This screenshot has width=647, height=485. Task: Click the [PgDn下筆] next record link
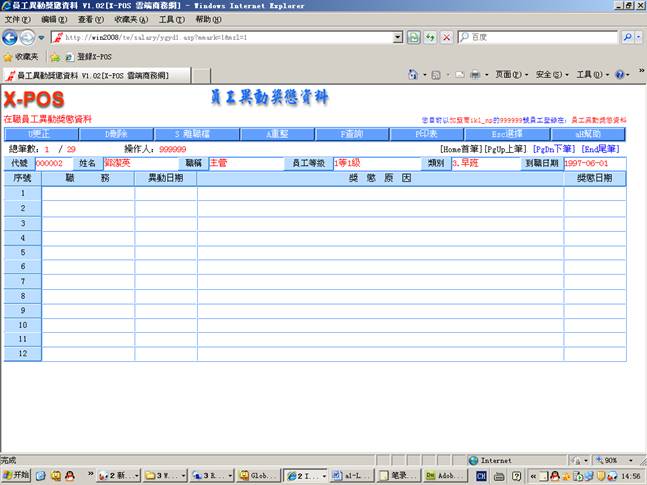(555, 148)
